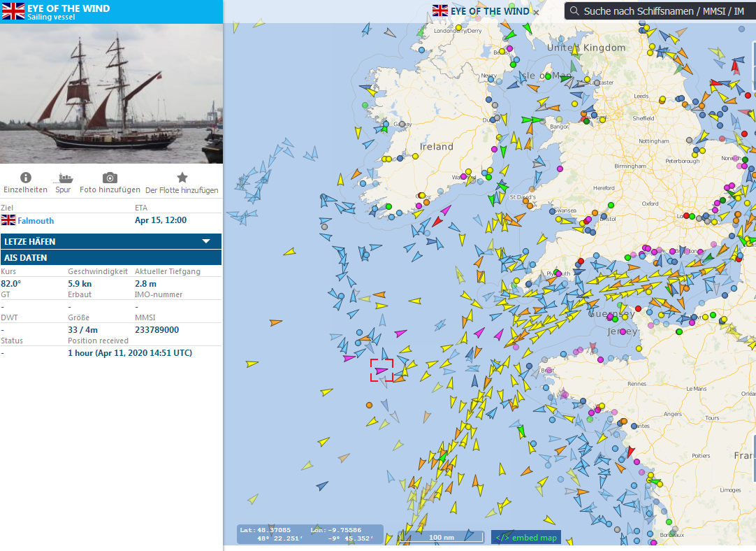This screenshot has height=551, width=756.
Task: Click the UK flag in panel header
Action: coord(13,11)
